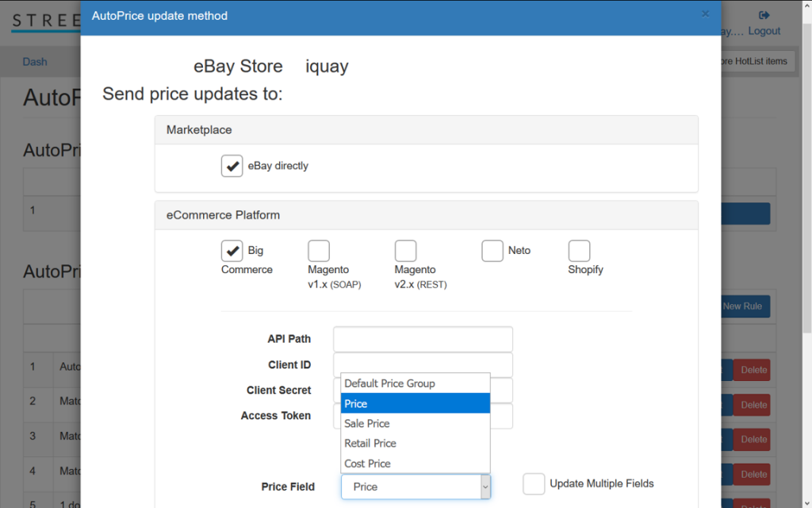Image resolution: width=812 pixels, height=508 pixels.
Task: Select the highlighted Price option in the list
Action: [x=416, y=403]
